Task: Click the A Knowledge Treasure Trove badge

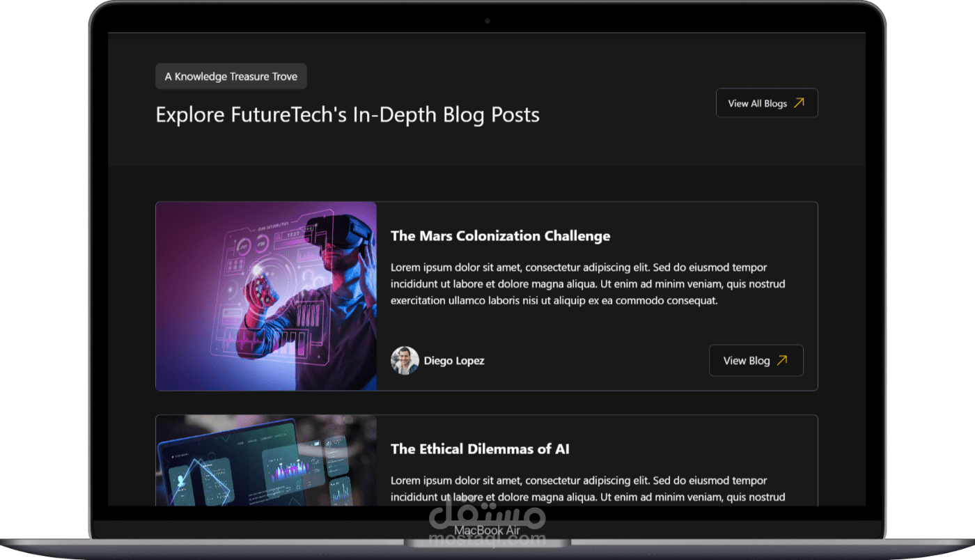Action: 231,77
